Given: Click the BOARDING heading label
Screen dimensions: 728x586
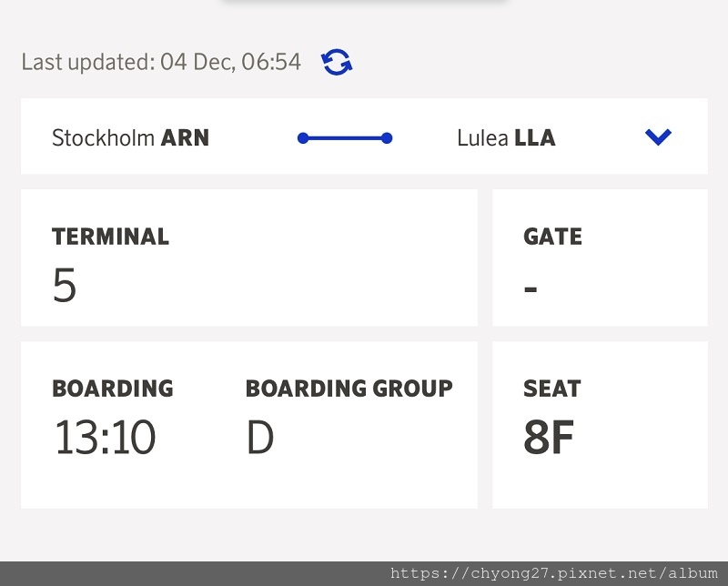Looking at the screenshot, I should point(113,389).
